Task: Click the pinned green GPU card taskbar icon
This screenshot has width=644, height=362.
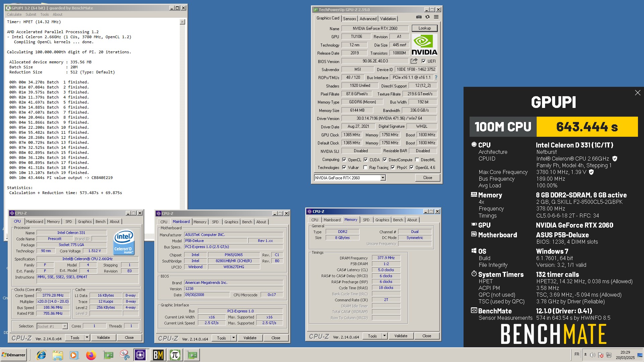Action: 108,355
